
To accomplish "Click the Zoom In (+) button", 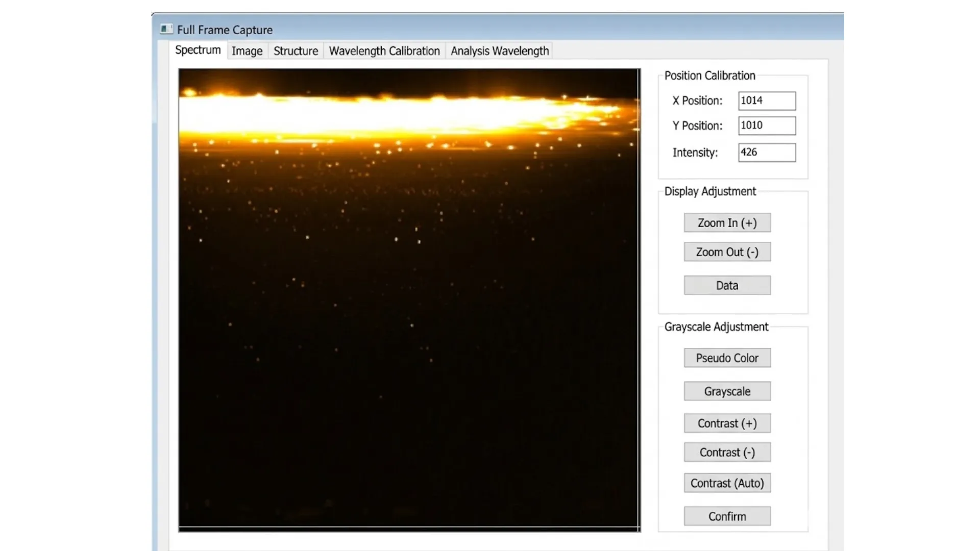I will click(727, 223).
